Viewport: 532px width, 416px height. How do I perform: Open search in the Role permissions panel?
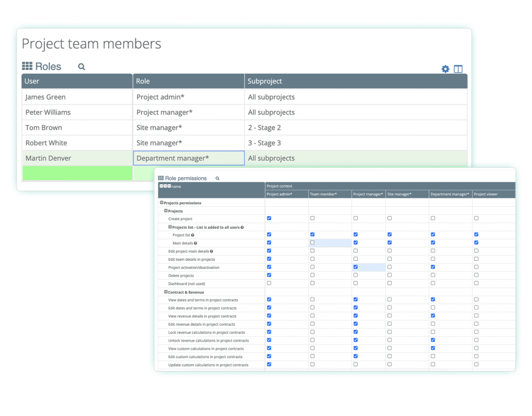[217, 178]
